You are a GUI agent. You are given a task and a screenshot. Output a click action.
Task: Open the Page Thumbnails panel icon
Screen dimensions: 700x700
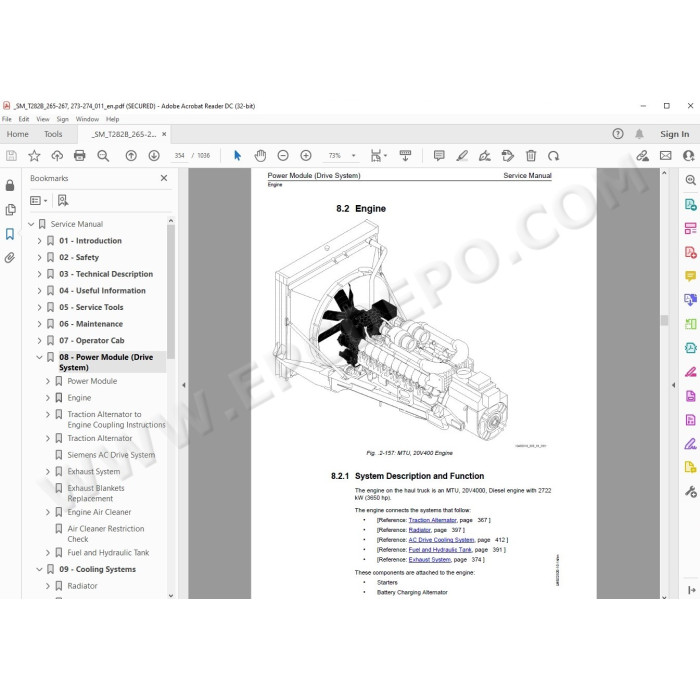(x=10, y=209)
